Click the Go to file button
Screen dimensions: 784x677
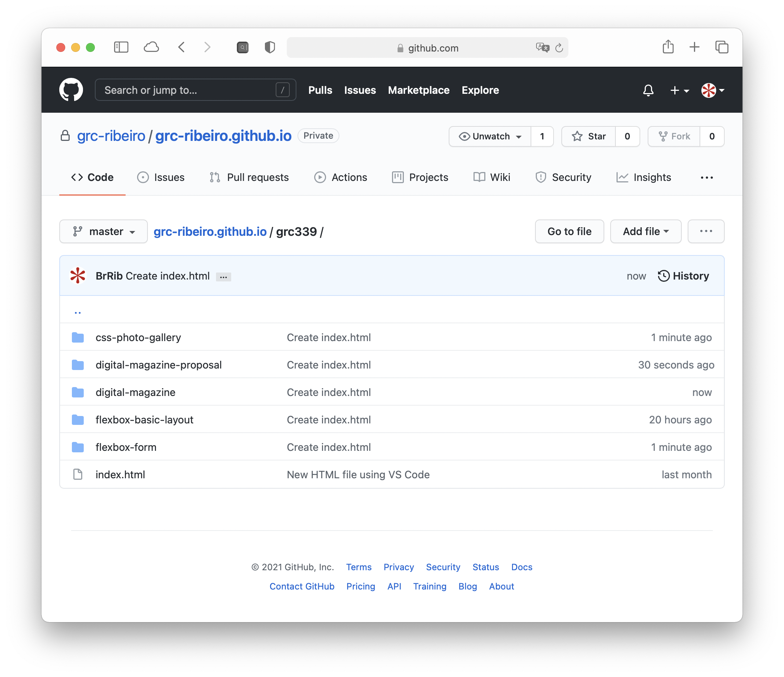coord(569,231)
